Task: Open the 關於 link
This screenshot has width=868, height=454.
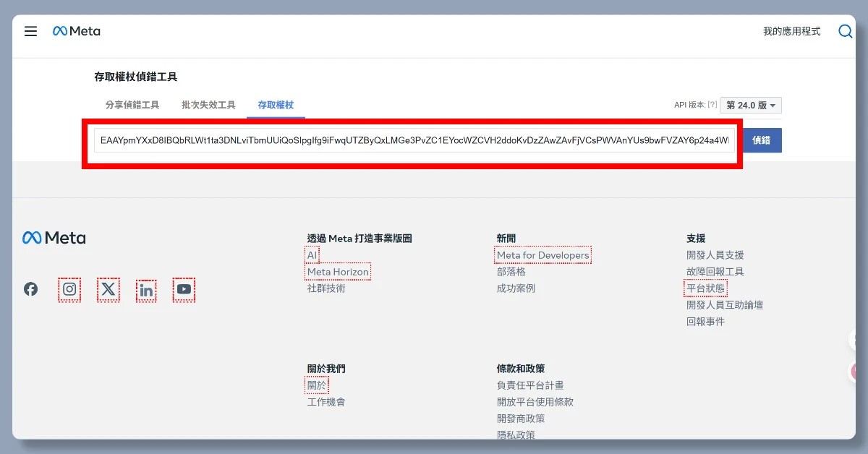Action: click(317, 385)
